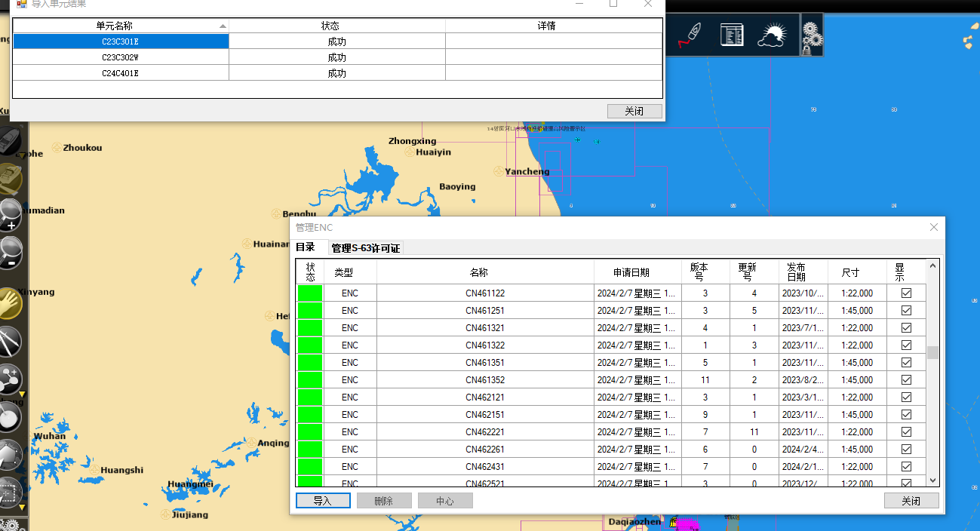Viewport: 980px width, 531px height.
Task: Click the 详情 column header
Action: (554, 26)
